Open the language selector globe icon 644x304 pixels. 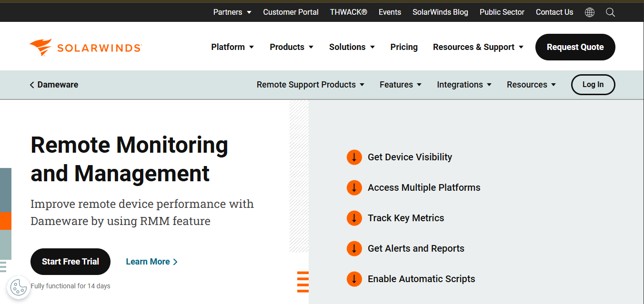point(590,12)
